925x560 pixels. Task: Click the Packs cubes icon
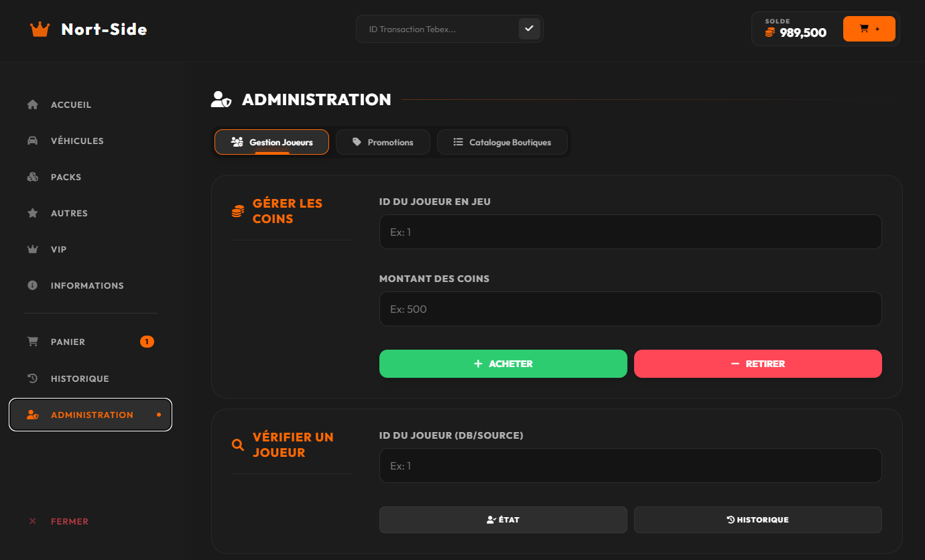tap(32, 177)
